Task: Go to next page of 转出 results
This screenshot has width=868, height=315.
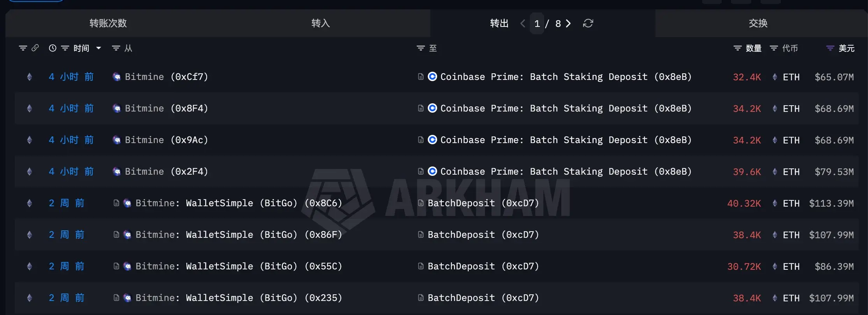Action: tap(568, 23)
